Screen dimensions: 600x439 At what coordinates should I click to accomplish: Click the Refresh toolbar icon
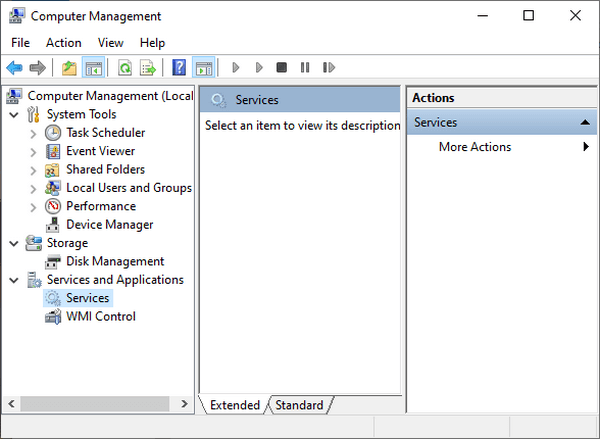125,68
